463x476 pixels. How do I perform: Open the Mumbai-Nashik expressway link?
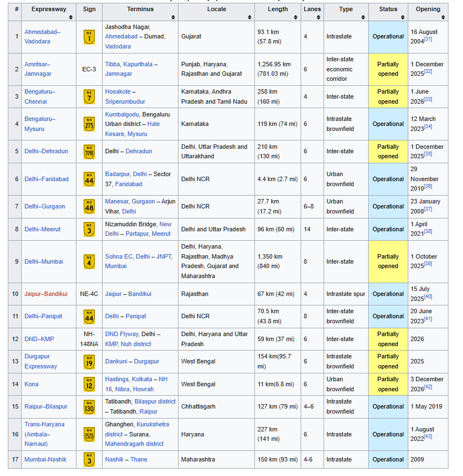45,460
